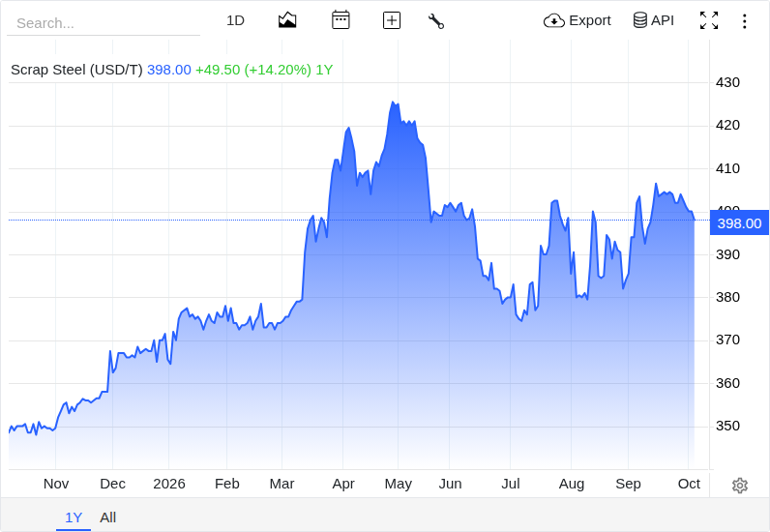Click the 350 price axis label
The image size is (770, 532).
(x=727, y=426)
